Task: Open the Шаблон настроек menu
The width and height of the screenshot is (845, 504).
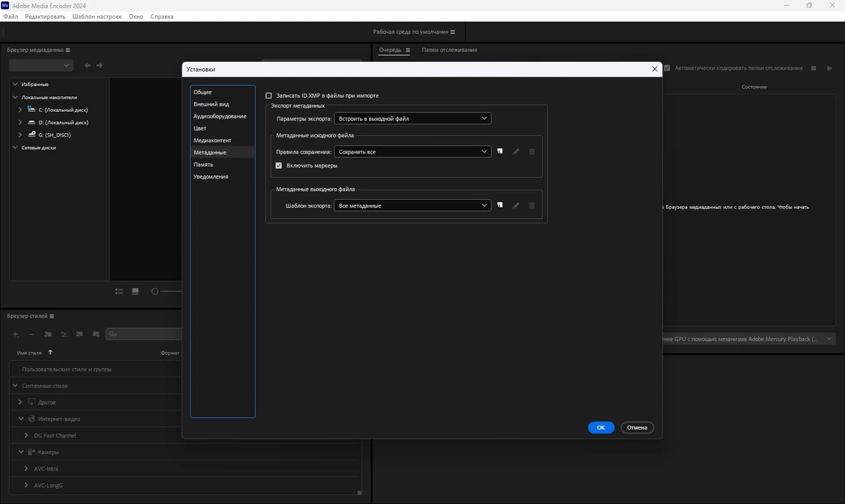Action: pyautogui.click(x=96, y=16)
